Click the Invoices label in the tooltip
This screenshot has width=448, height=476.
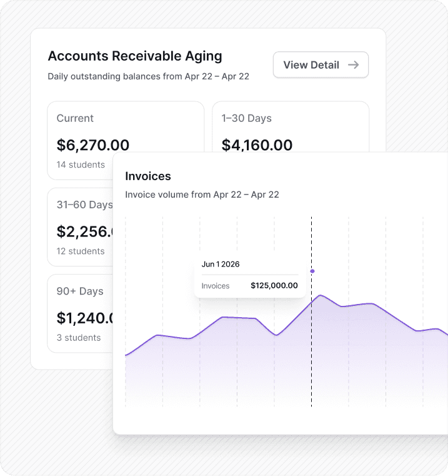pos(216,286)
